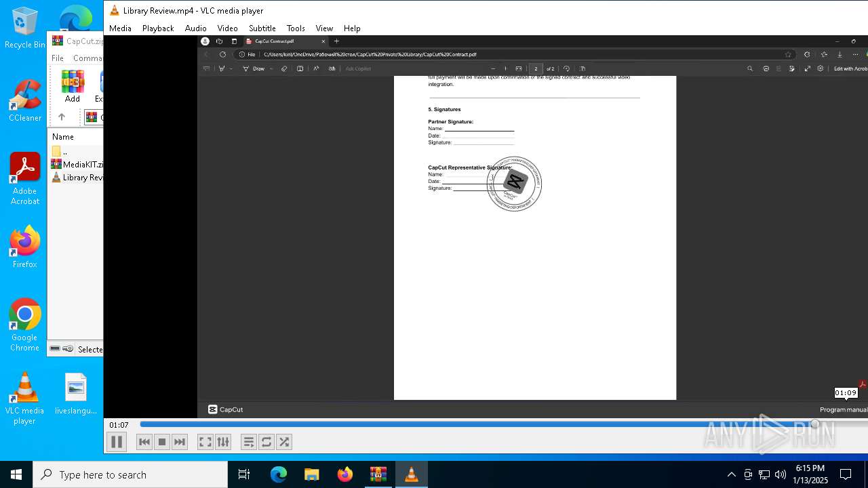Select the liveslangu... desktop file
This screenshot has height=488, width=868.
pyautogui.click(x=76, y=394)
